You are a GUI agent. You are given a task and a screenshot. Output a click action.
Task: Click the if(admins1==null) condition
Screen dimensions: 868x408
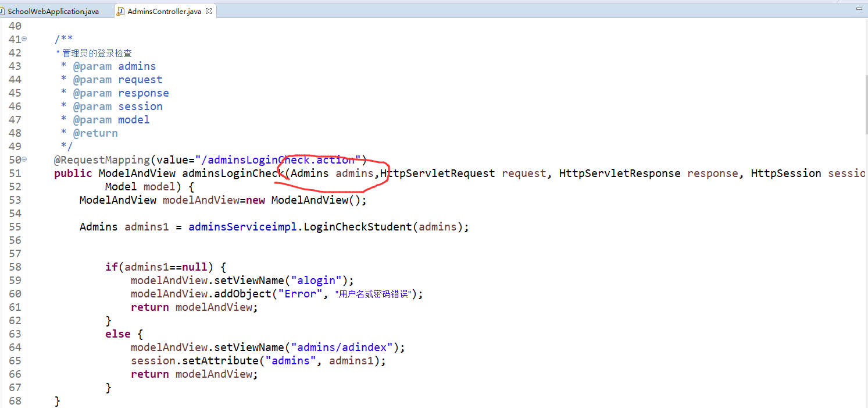pos(160,267)
